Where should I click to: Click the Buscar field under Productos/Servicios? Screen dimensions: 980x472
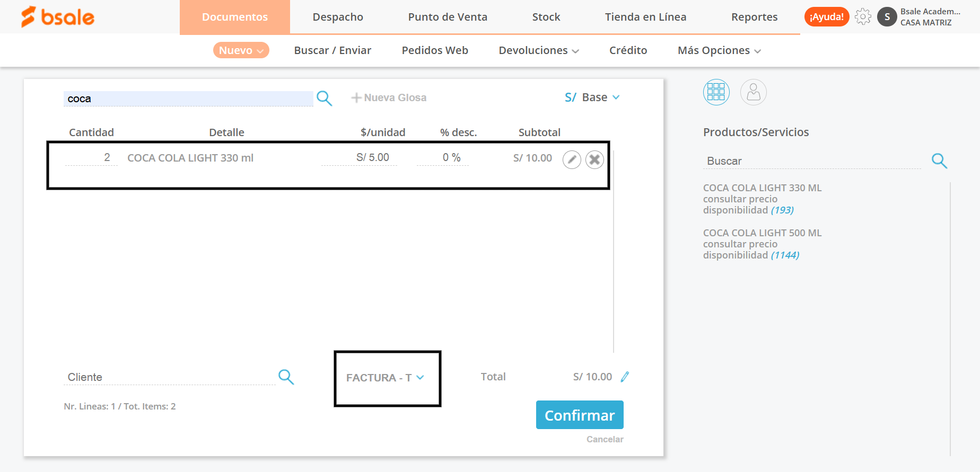(812, 161)
